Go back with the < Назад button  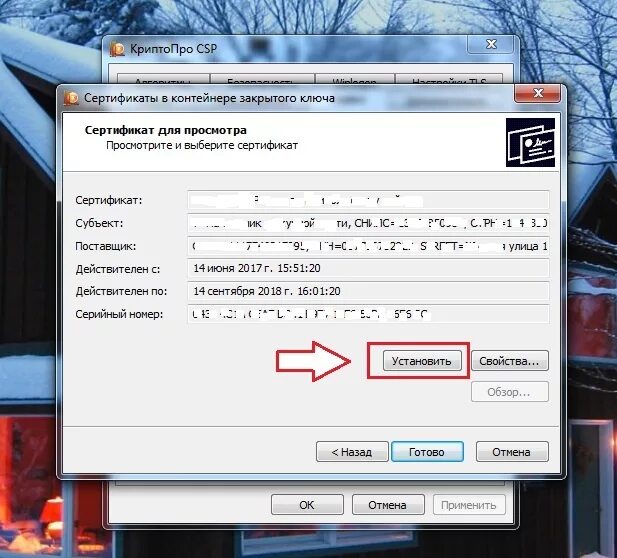352,452
